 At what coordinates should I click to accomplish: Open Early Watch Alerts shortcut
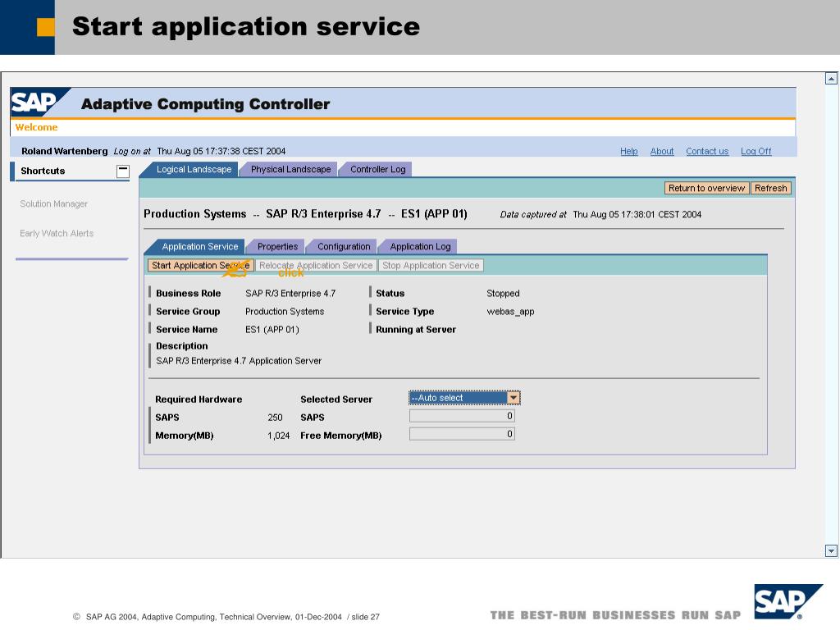click(x=57, y=233)
